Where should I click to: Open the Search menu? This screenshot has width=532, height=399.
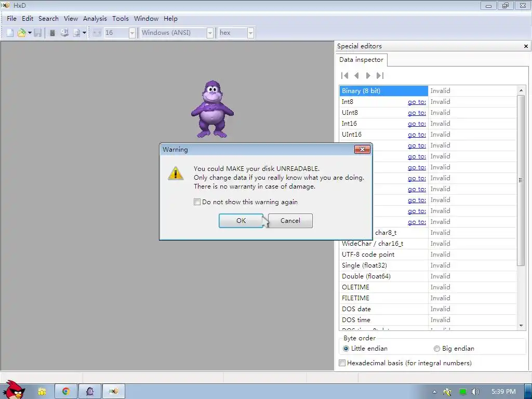(x=48, y=19)
